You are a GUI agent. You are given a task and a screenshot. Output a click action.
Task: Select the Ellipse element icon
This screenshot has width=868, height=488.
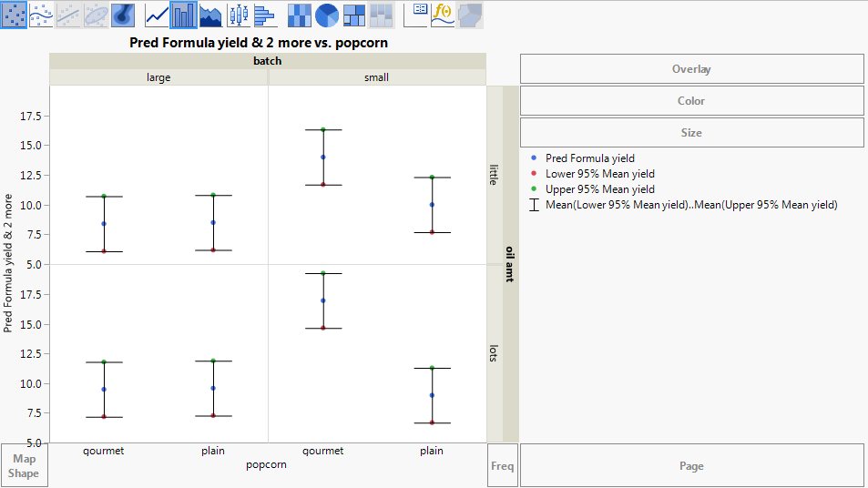tap(96, 15)
